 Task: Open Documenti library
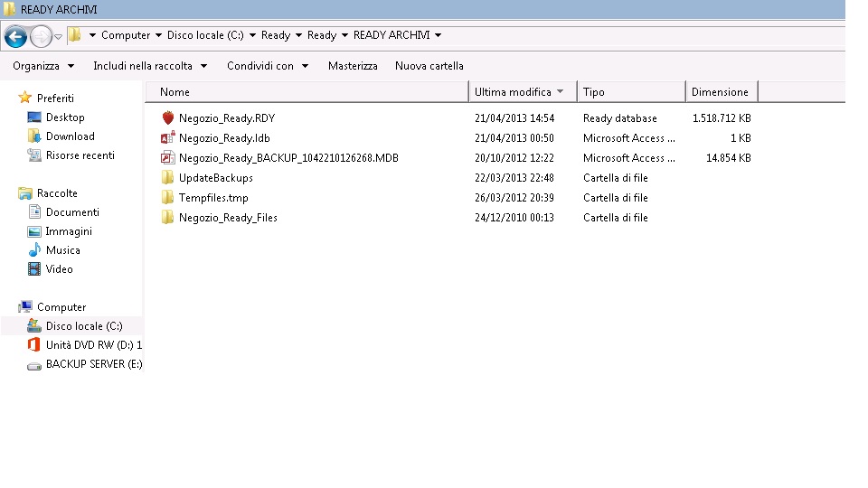click(x=72, y=212)
